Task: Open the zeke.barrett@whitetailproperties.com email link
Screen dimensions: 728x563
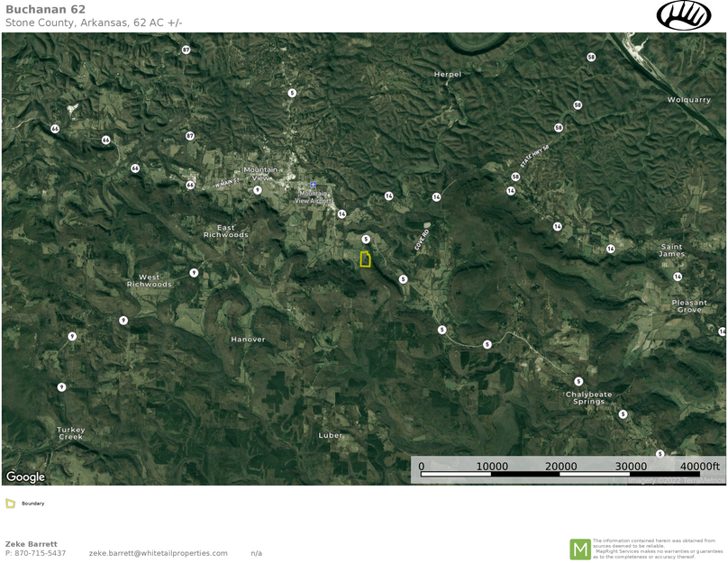Action: click(x=158, y=553)
